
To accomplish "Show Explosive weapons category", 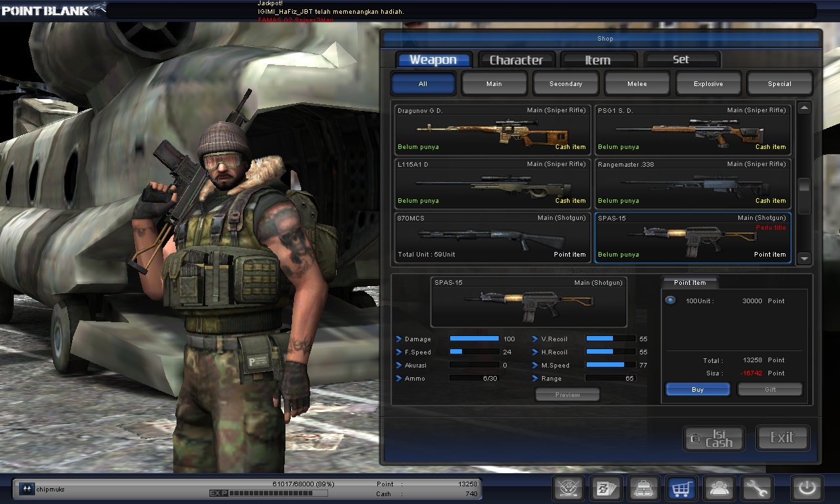I will tap(708, 83).
